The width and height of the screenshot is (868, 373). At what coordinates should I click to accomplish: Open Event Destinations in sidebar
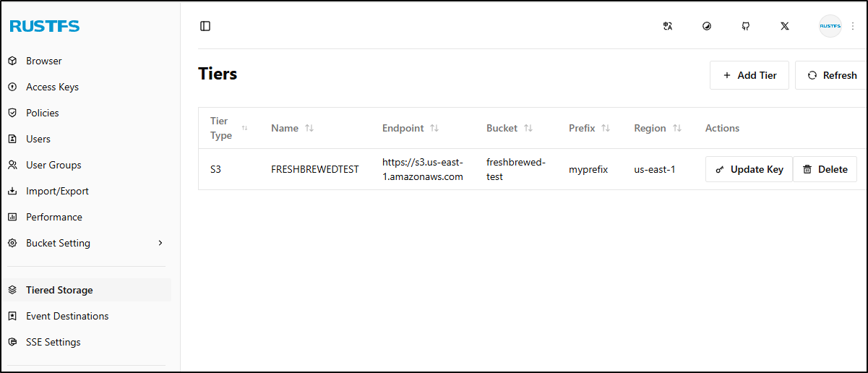tap(66, 316)
